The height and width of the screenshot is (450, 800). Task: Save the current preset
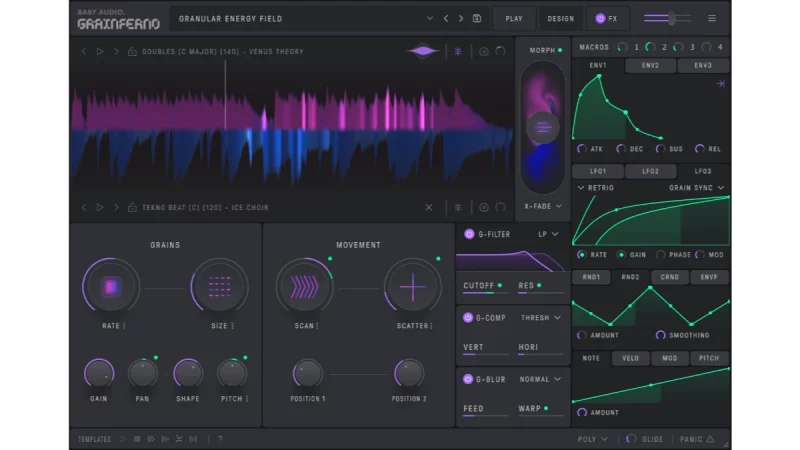pos(477,18)
